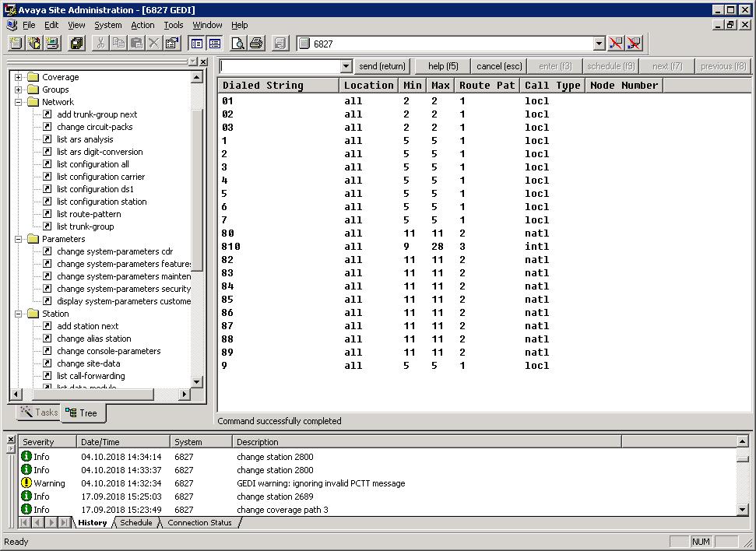Select 'change system-parameters cdr' tree item
The image size is (756, 551).
tap(114, 251)
